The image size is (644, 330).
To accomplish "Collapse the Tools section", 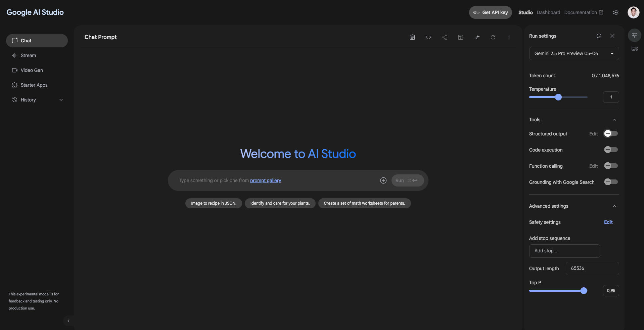I will tap(614, 120).
